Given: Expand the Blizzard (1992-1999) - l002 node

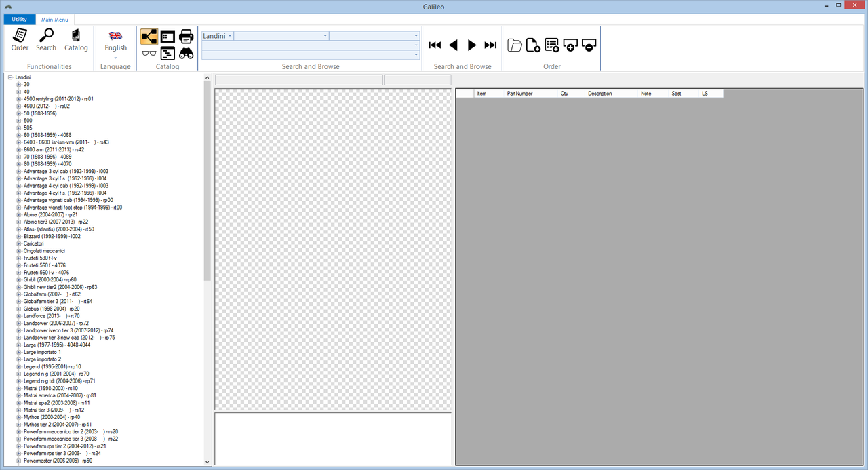Looking at the screenshot, I should click(19, 236).
